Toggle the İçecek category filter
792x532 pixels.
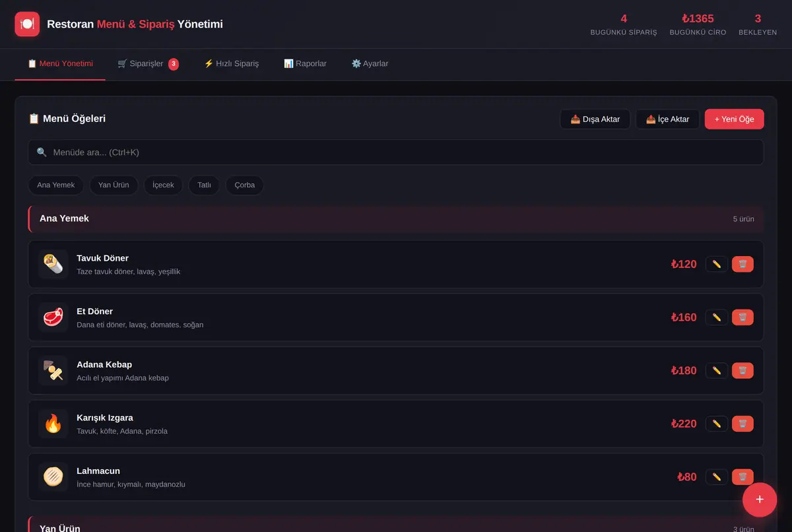(163, 185)
